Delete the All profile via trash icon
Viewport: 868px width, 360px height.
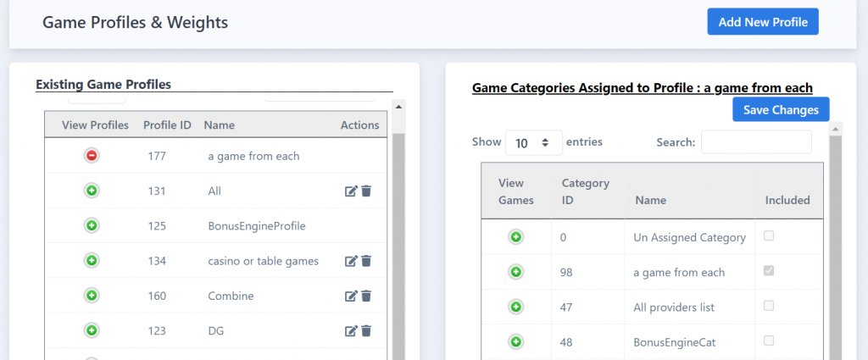coord(366,191)
